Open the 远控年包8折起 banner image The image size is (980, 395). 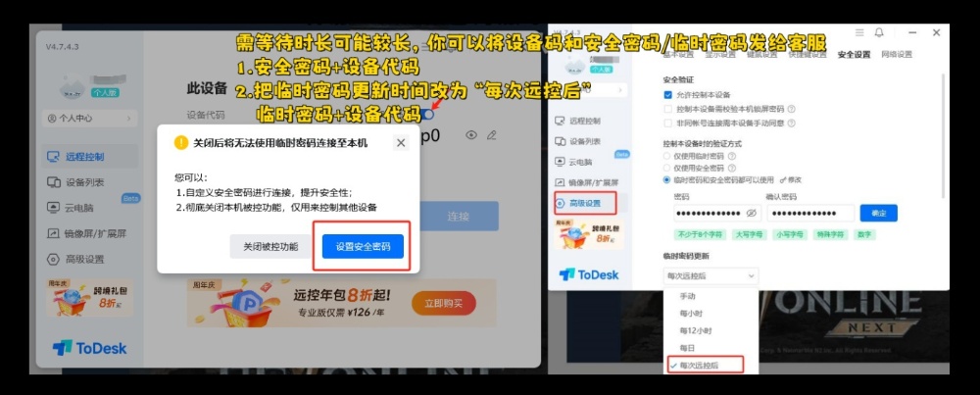pos(342,303)
